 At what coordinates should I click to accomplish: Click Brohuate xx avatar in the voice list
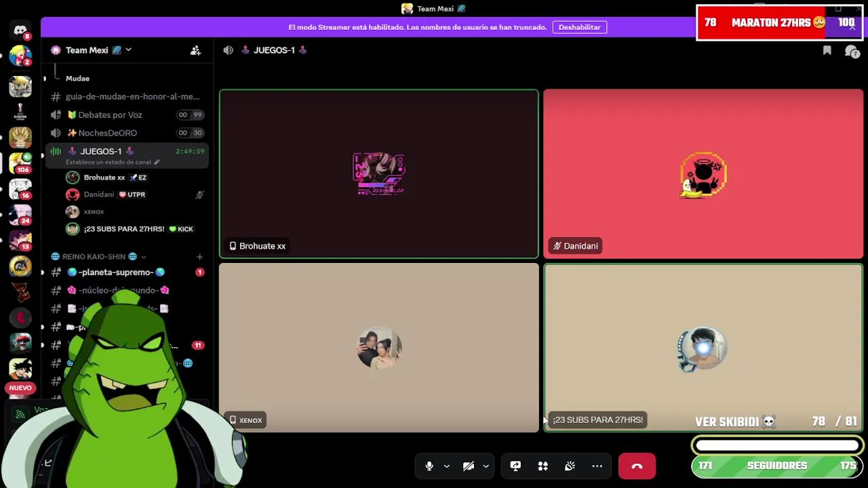73,178
